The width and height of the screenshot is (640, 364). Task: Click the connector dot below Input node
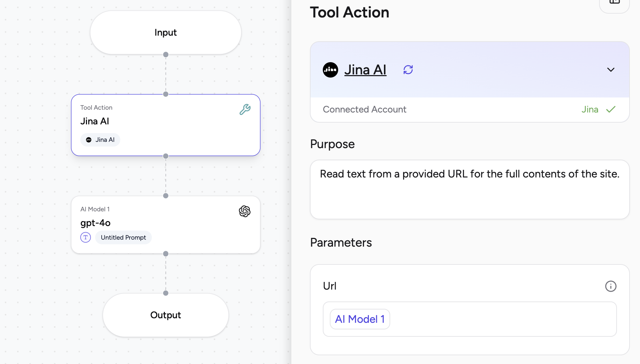tap(166, 54)
